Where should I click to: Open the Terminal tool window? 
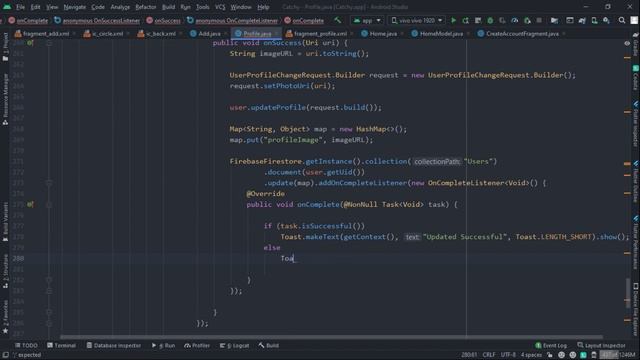pyautogui.click(x=61, y=345)
